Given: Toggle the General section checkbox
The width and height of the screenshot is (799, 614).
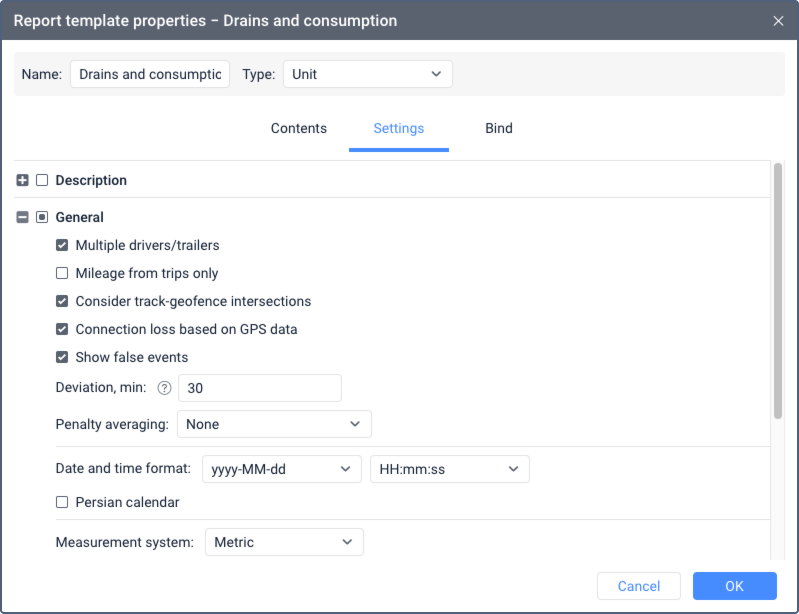Looking at the screenshot, I should tap(42, 217).
